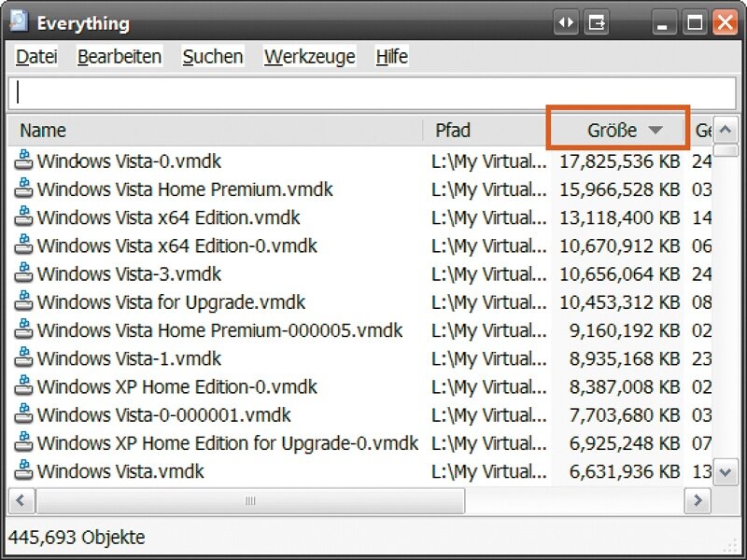Click the double-arrow button in title bar
This screenshot has width=747, height=560.
(x=566, y=21)
